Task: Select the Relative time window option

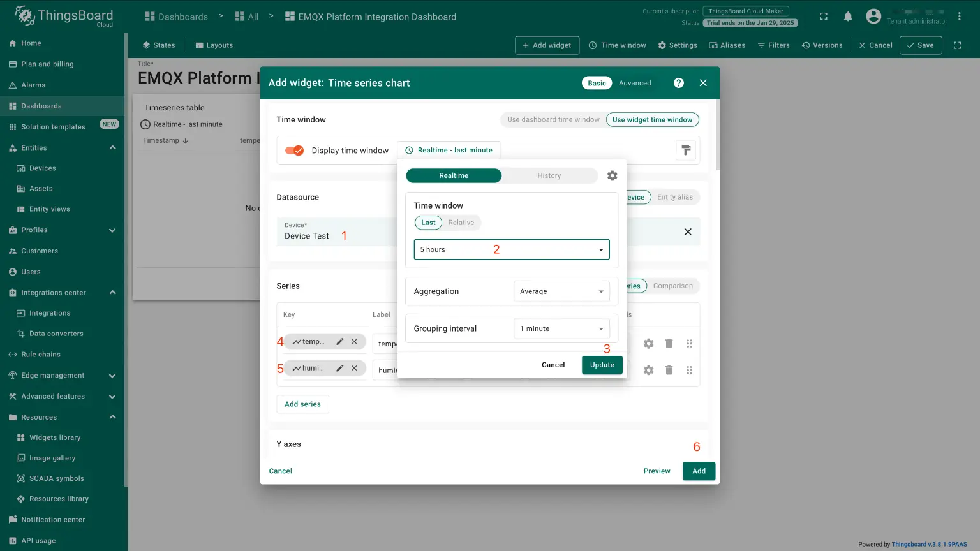Action: 461,223
